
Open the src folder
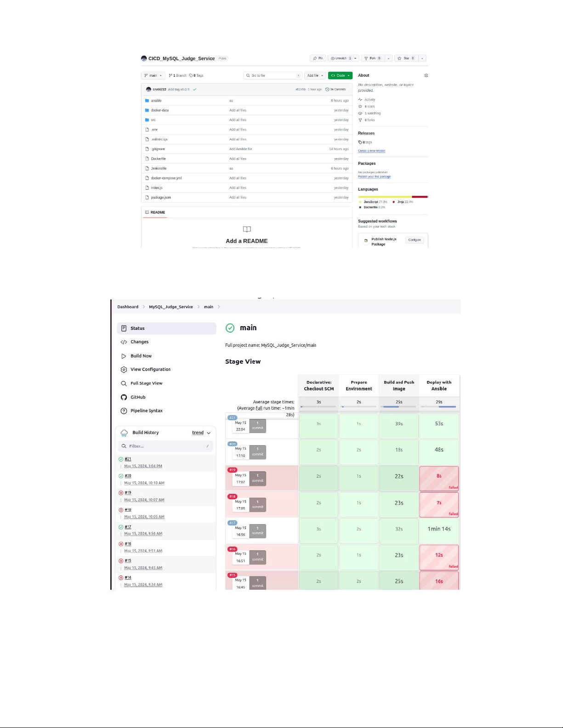153,120
